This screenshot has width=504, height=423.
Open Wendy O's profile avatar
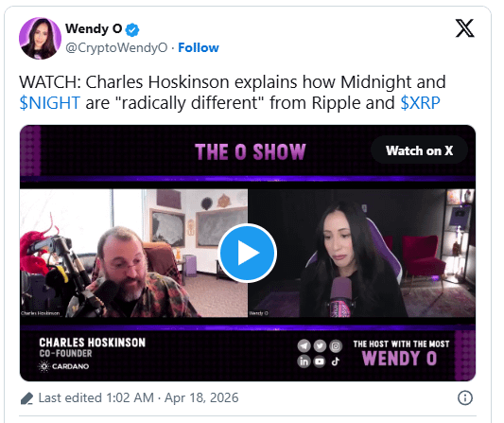pos(40,38)
